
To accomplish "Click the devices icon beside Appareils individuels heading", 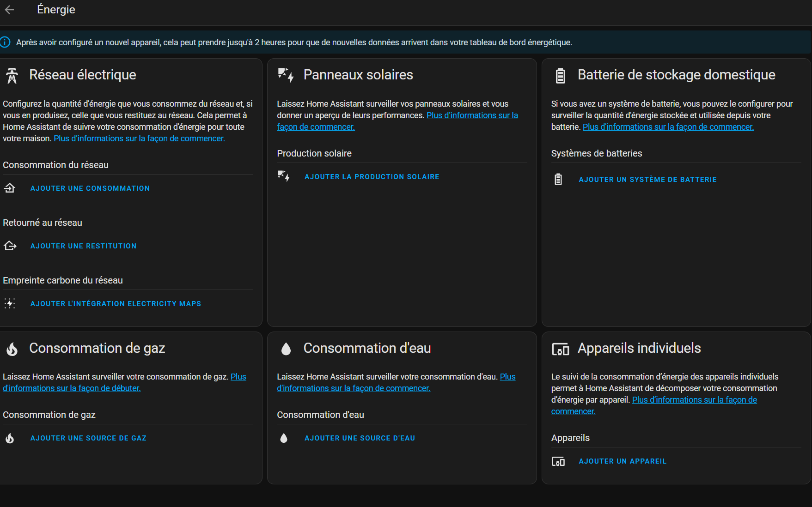I will pyautogui.click(x=560, y=349).
